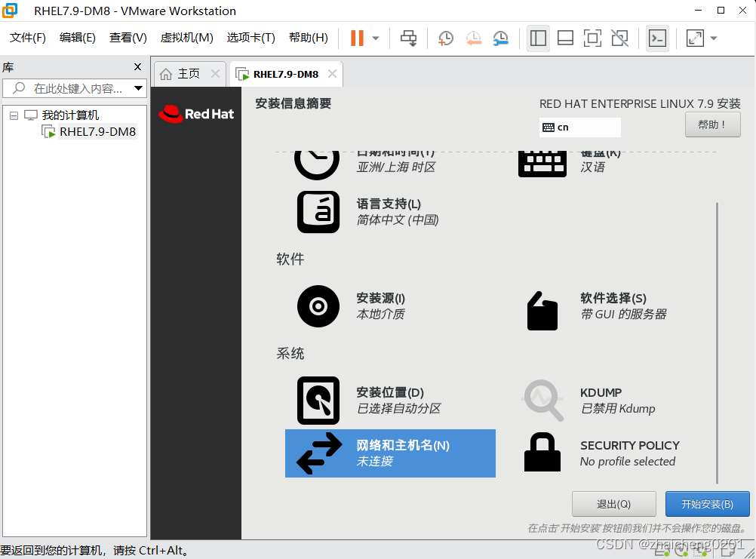Open the power options dropdown arrow
This screenshot has height=559, width=756.
pyautogui.click(x=376, y=38)
